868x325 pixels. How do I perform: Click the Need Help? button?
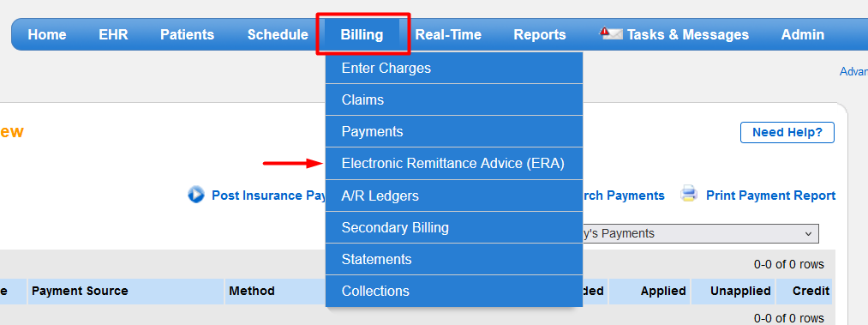[787, 132]
